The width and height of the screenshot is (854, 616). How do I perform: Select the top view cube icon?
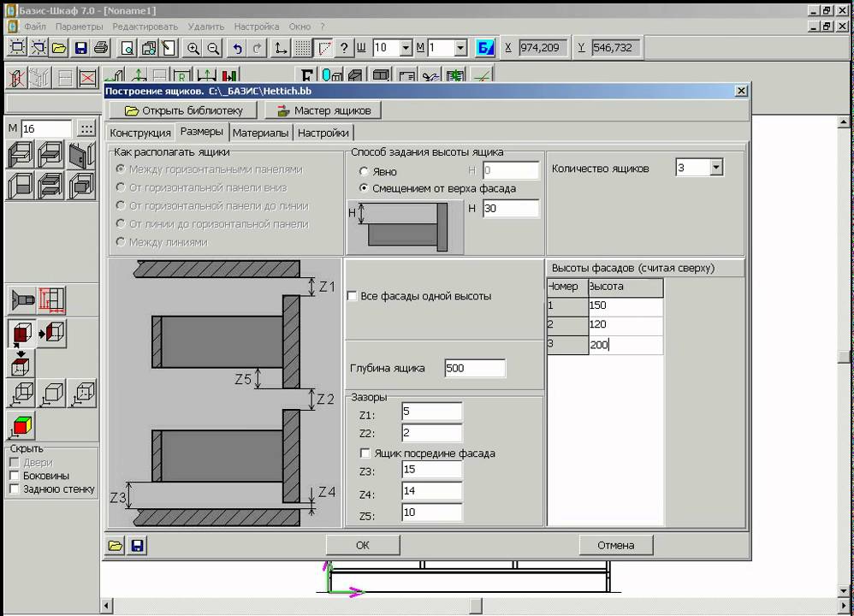tap(21, 364)
